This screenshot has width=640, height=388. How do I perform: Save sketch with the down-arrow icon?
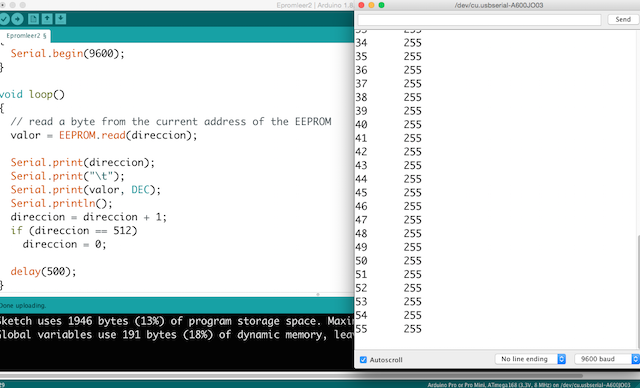60,19
